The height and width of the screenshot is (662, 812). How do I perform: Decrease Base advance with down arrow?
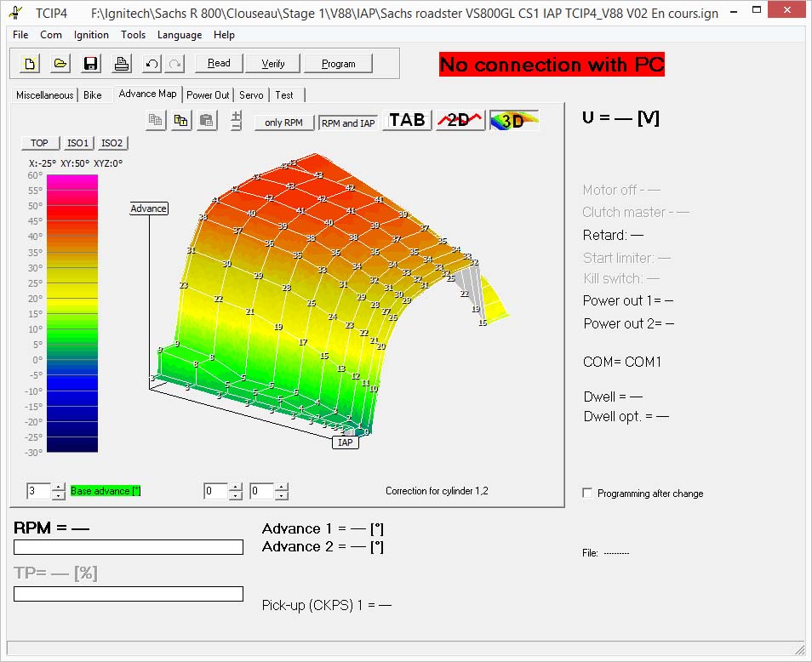(59, 495)
